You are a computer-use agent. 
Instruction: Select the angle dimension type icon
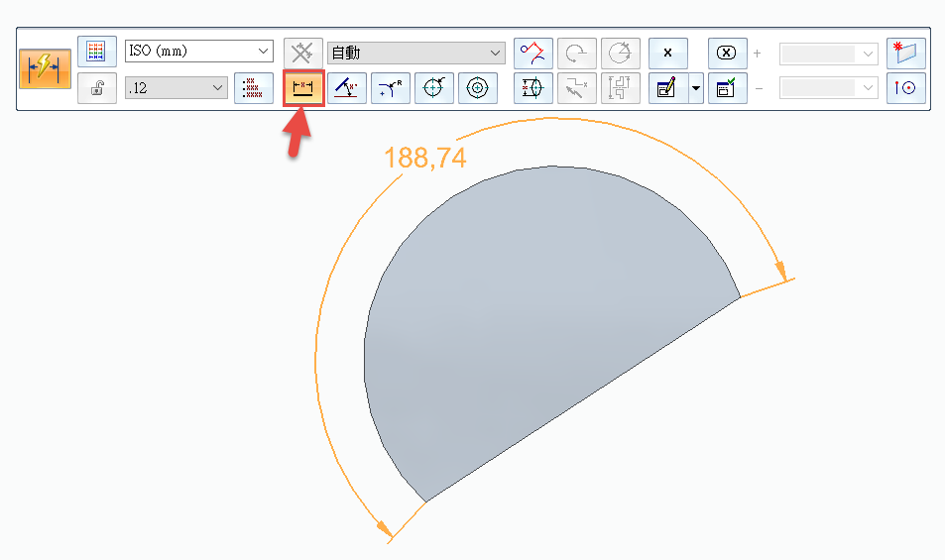347,88
